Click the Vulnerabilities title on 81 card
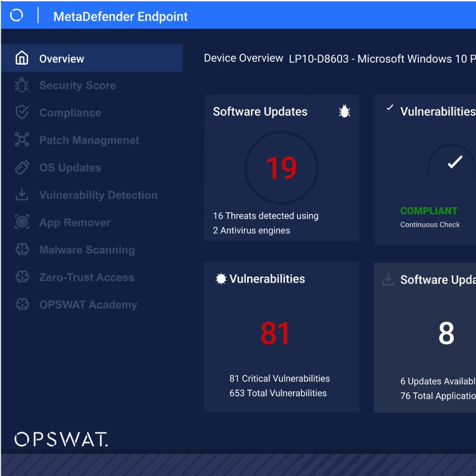The height and width of the screenshot is (476, 476). tap(267, 279)
